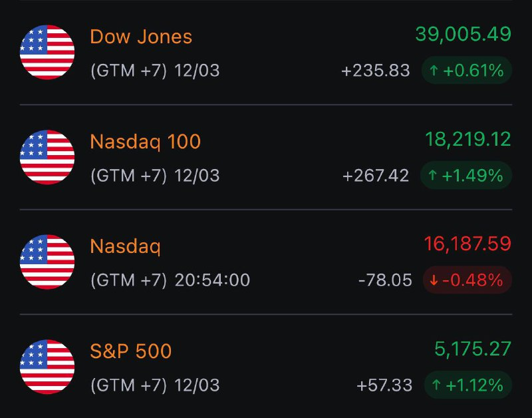Tap the US flag icon beside Nasdaq
This screenshot has width=532, height=418.
click(x=47, y=262)
